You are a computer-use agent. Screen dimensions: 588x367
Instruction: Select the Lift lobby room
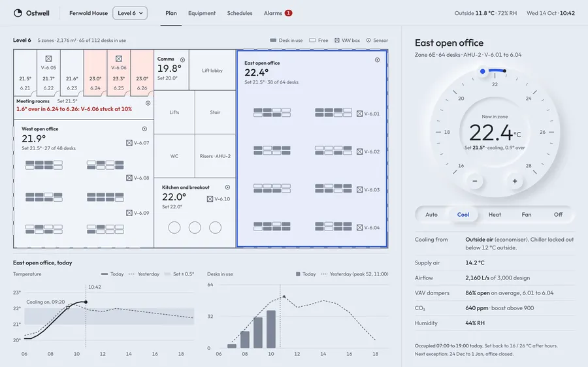click(212, 70)
